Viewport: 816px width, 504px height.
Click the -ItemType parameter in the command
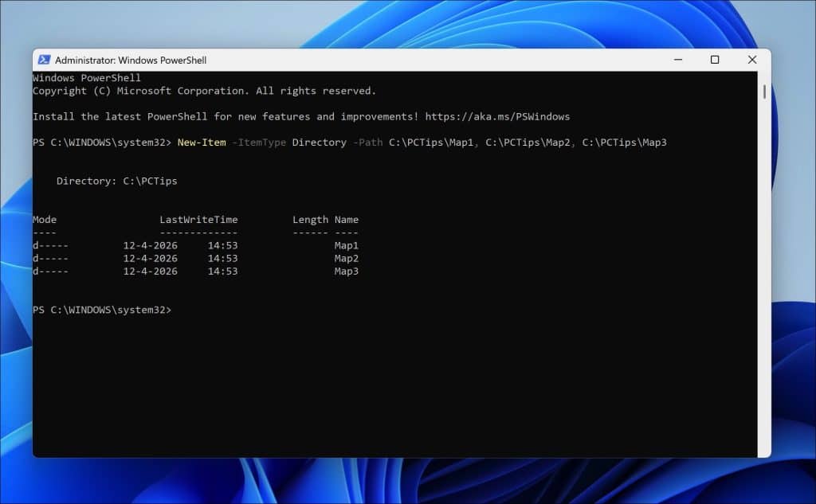coord(259,143)
